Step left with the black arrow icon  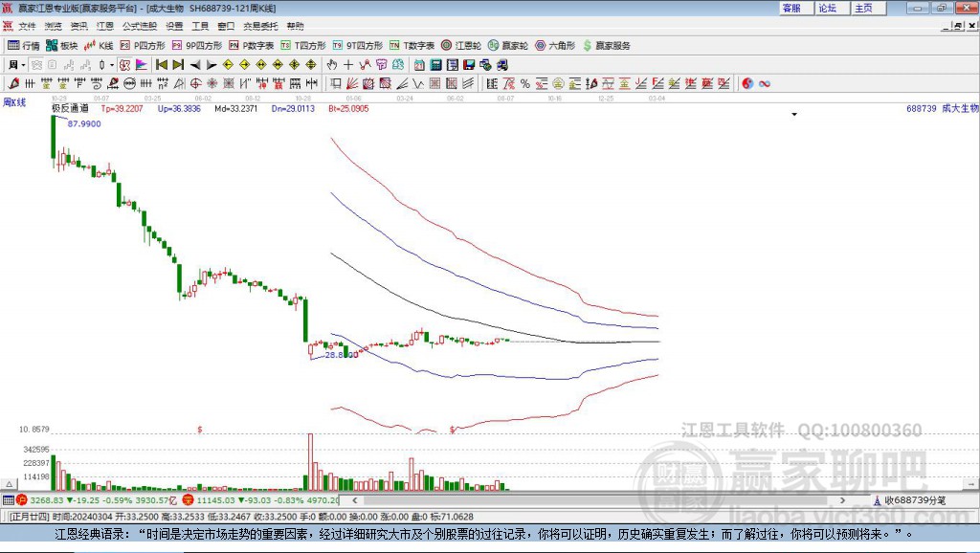(195, 65)
